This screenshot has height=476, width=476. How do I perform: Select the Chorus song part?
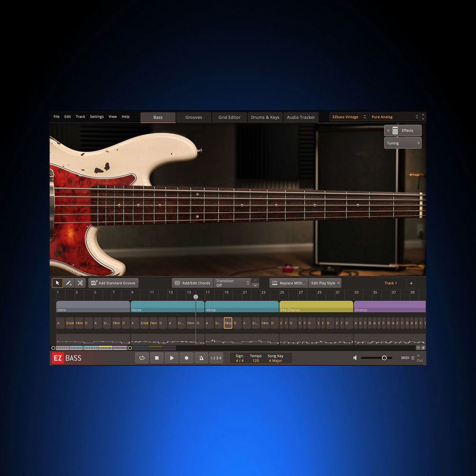point(390,306)
